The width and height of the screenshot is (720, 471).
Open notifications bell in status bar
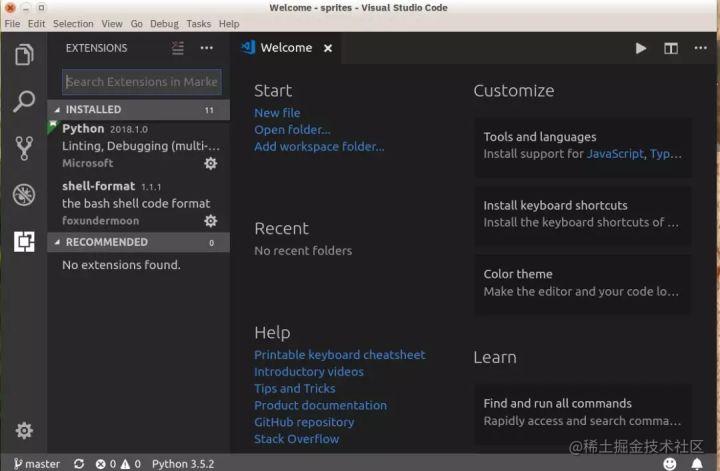697,464
